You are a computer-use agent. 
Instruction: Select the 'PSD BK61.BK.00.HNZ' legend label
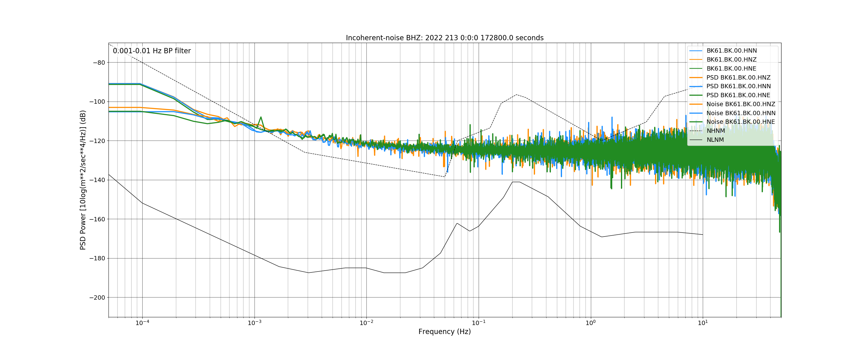(738, 77)
